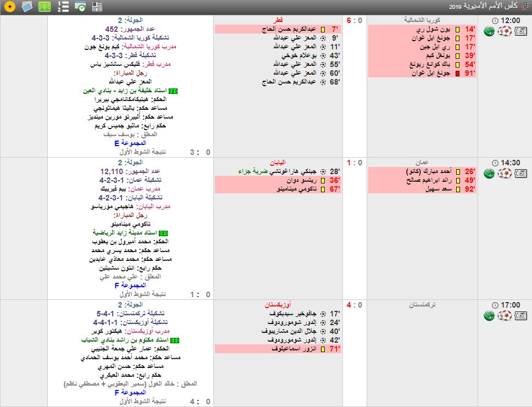Click Qatar coach name فليكس سانشيز باس
532x407 pixels.
pos(115,64)
